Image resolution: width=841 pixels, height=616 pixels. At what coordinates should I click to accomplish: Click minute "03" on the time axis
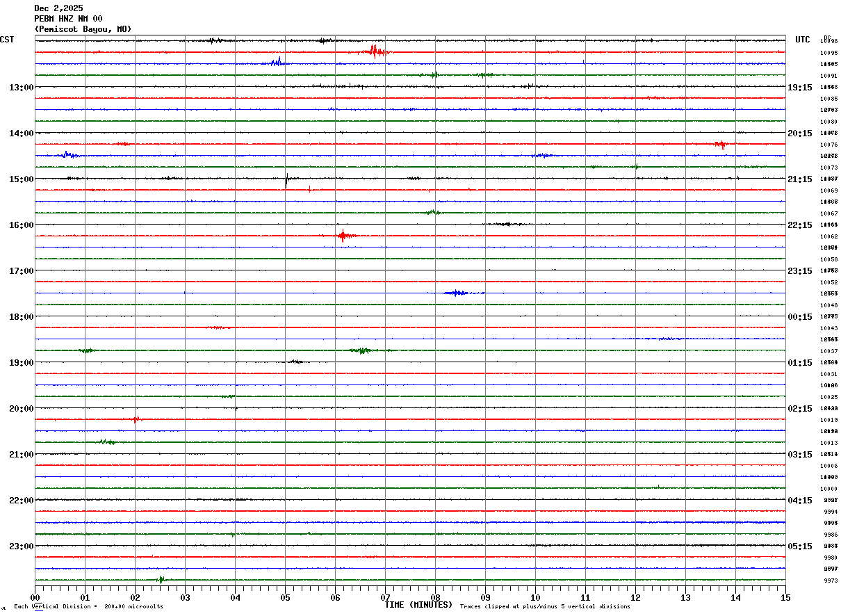pos(185,597)
